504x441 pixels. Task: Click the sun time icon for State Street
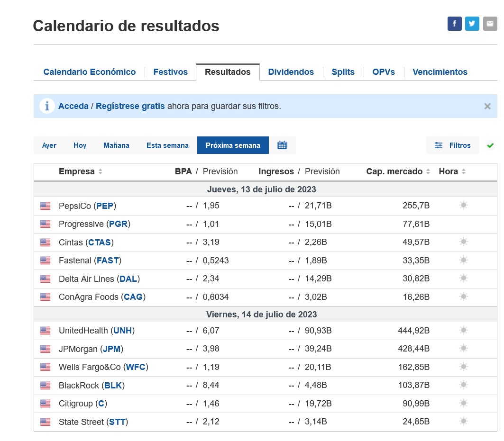click(x=464, y=421)
